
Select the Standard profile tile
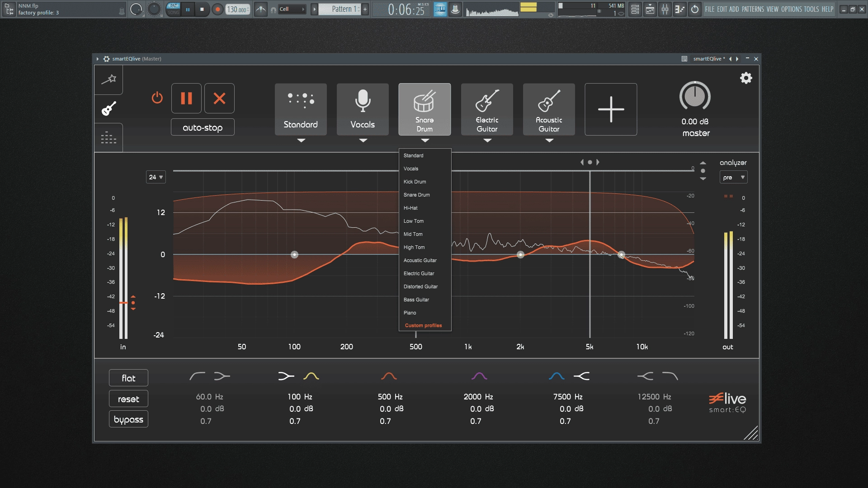coord(301,109)
